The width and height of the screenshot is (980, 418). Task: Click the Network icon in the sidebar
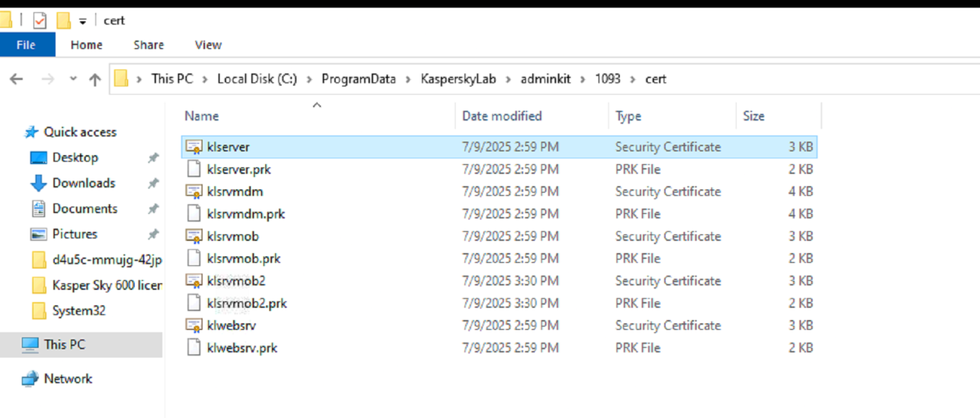(x=30, y=379)
